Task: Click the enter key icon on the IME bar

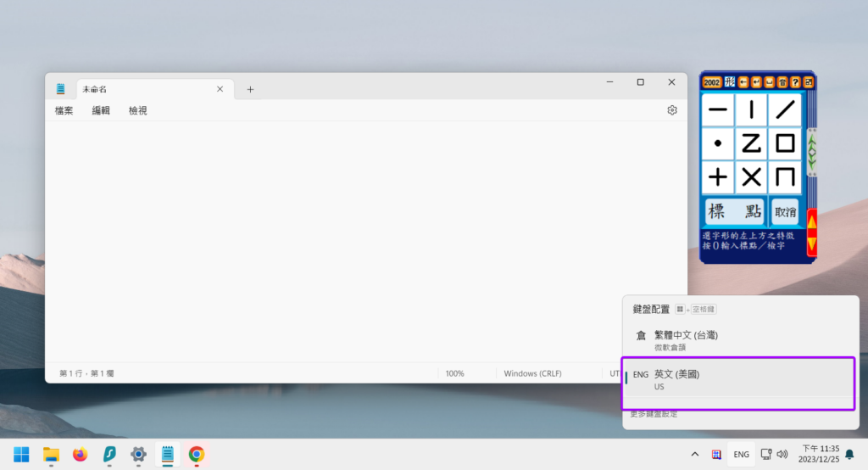Action: pyautogui.click(x=756, y=82)
